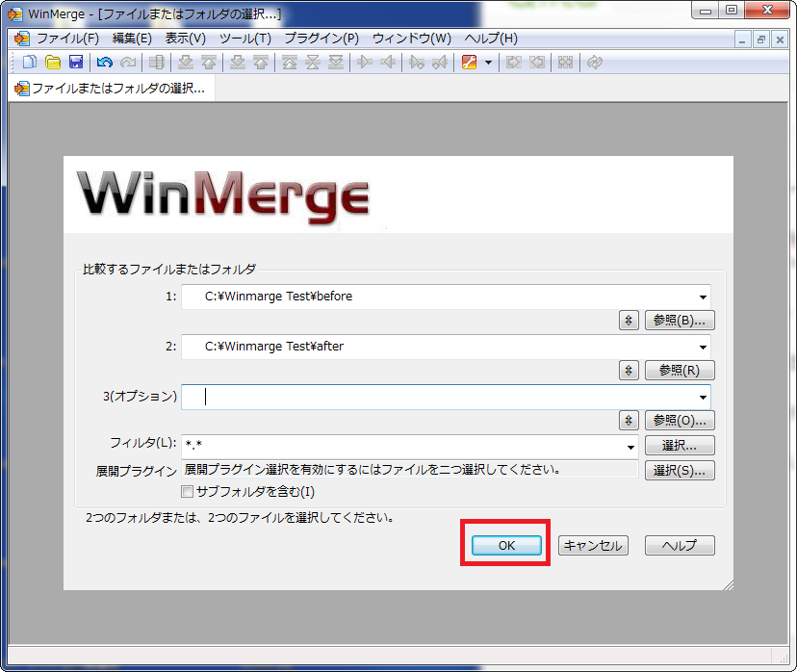797x672 pixels.
Task: Open Options with the wrench icon
Action: coord(469,62)
